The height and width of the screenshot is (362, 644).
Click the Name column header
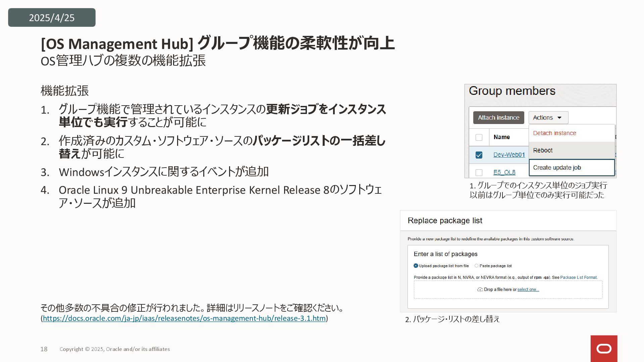pyautogui.click(x=501, y=137)
